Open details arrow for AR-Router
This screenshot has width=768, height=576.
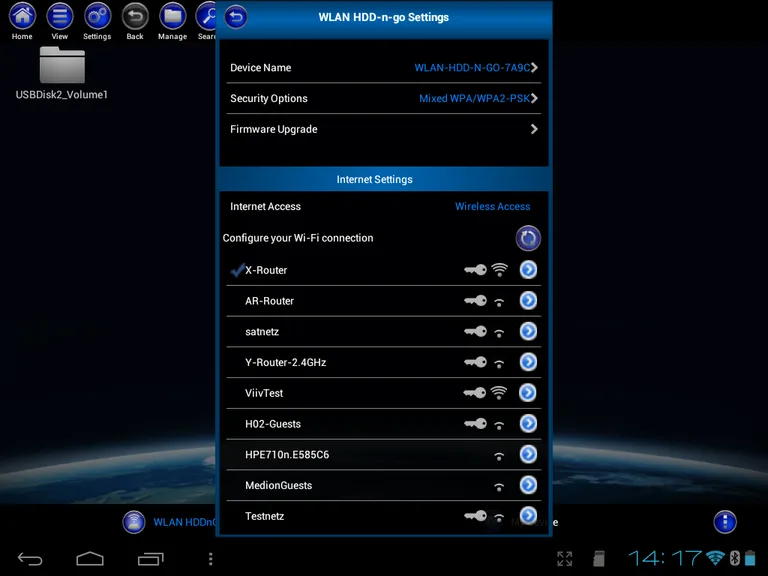pos(528,300)
